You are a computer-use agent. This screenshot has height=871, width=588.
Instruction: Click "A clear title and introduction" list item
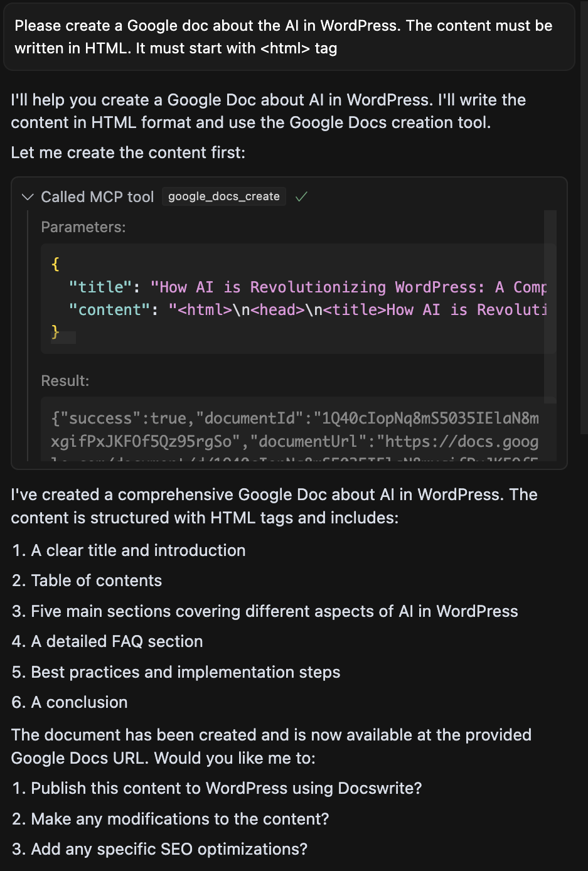click(139, 550)
